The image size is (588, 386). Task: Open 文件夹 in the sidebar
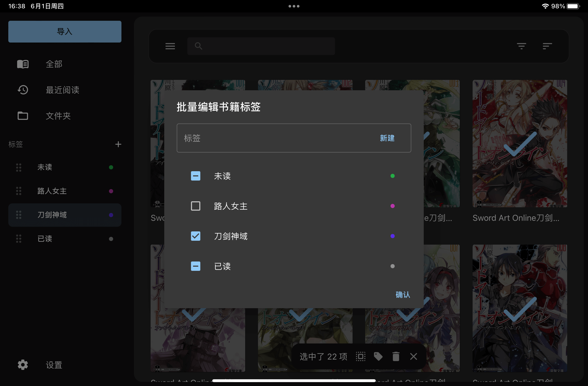[x=58, y=116]
